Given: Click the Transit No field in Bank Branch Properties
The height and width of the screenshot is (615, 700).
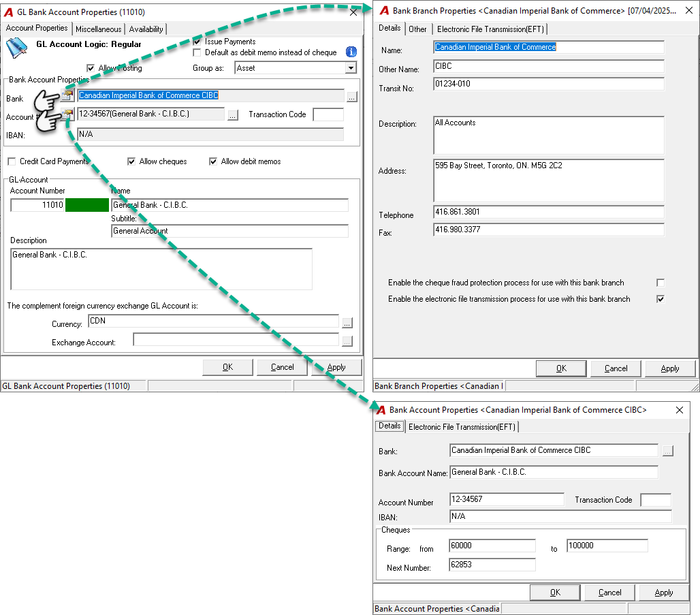Looking at the screenshot, I should [549, 84].
